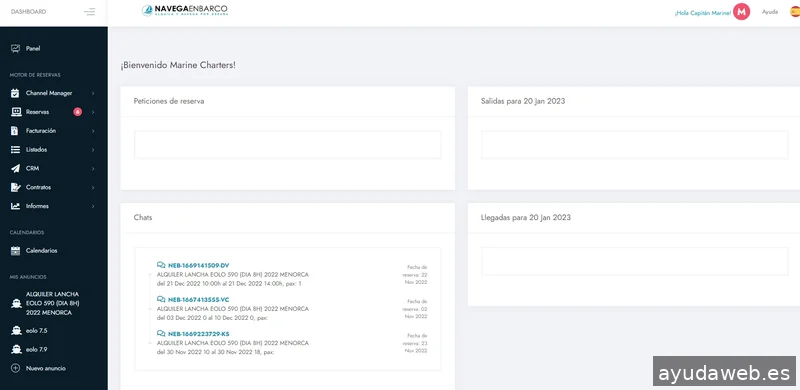Click the Listados list icon

click(x=15, y=150)
